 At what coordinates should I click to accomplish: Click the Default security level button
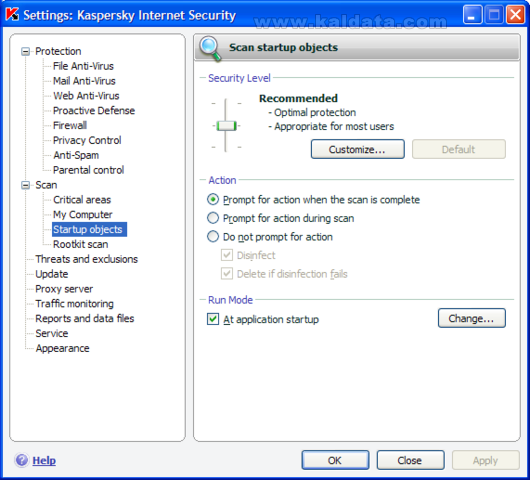coord(459,149)
